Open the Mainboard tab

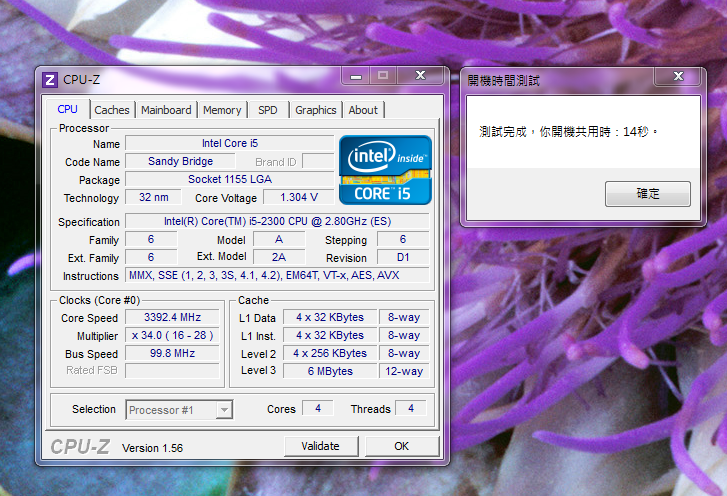(x=166, y=110)
